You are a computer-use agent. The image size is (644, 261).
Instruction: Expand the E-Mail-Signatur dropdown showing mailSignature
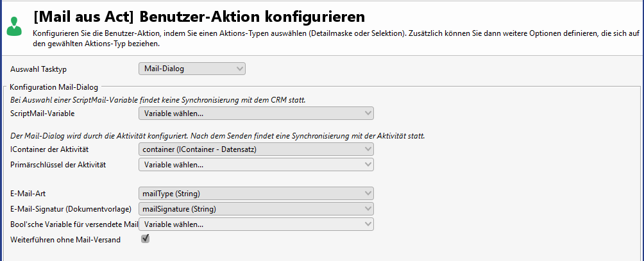pyautogui.click(x=256, y=208)
